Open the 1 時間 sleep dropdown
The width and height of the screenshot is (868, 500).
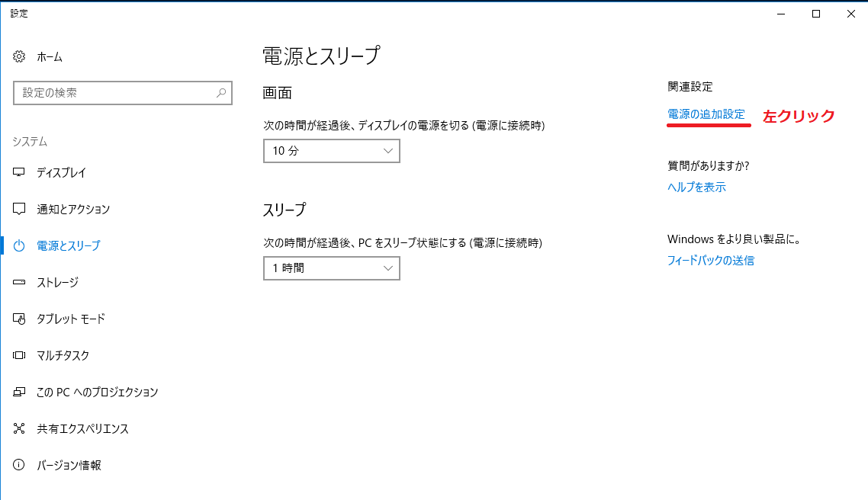click(x=332, y=268)
